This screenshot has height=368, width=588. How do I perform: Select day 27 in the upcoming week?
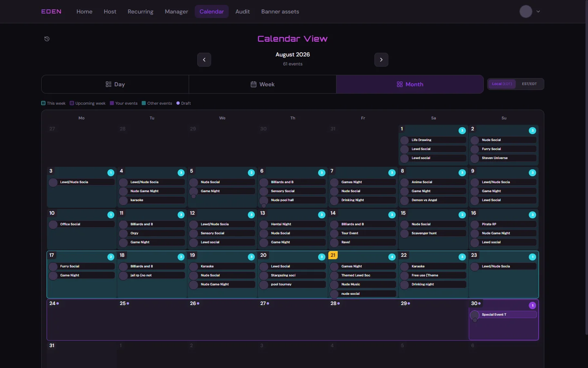click(x=293, y=320)
